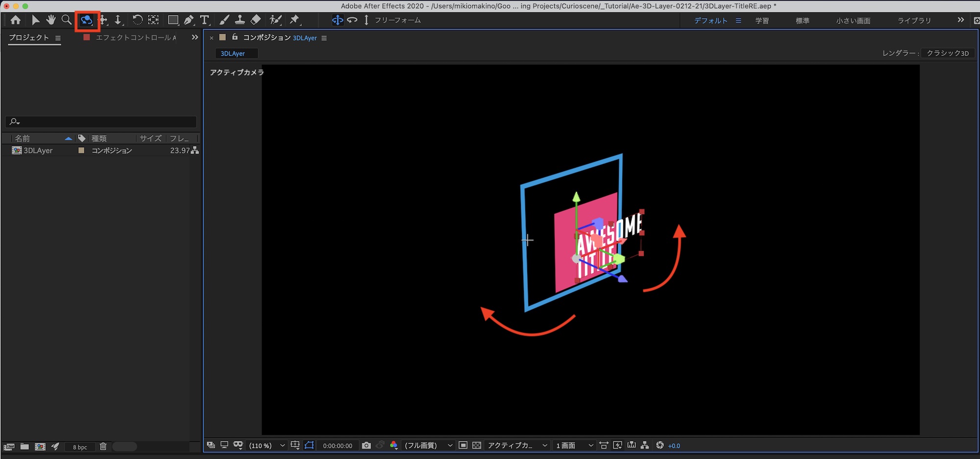980x459 pixels.
Task: Select the Horizontal Type tool
Action: point(204,20)
